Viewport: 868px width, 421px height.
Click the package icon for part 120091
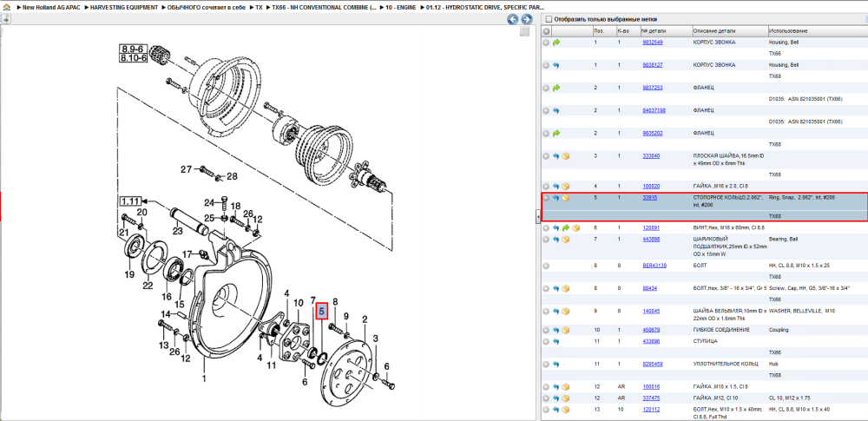point(575,227)
